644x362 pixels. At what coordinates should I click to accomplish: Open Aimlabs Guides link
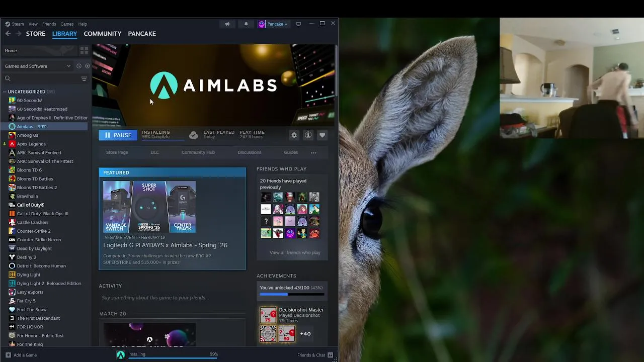[x=291, y=152]
